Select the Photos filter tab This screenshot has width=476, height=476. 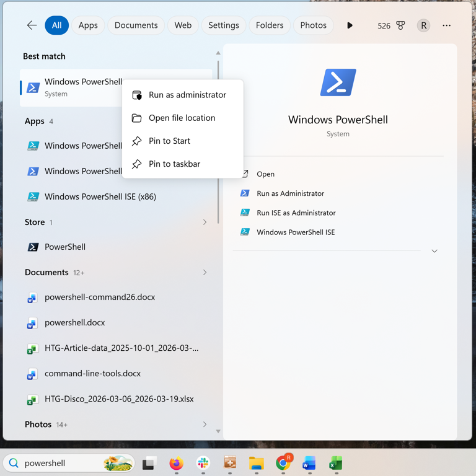point(313,25)
